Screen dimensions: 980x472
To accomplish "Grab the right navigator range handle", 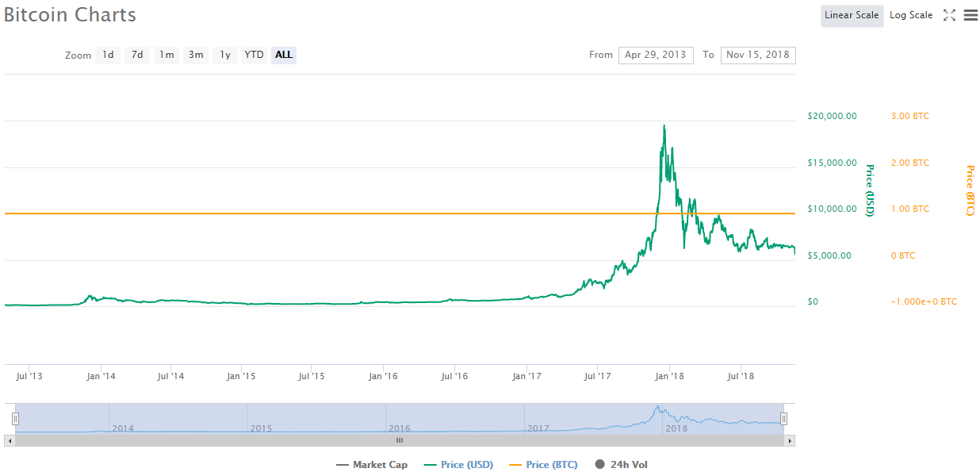I will (783, 418).
